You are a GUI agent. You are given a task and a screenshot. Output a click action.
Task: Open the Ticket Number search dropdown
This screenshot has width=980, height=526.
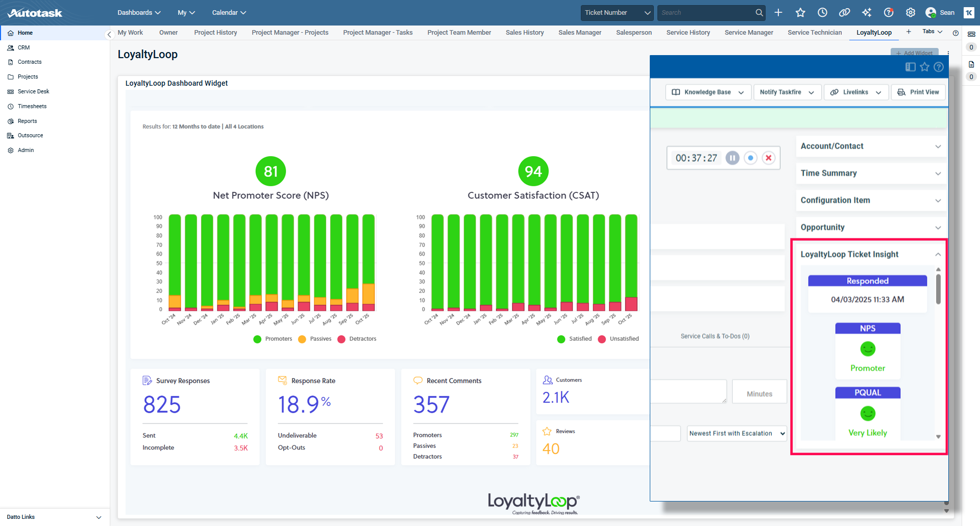coord(618,13)
